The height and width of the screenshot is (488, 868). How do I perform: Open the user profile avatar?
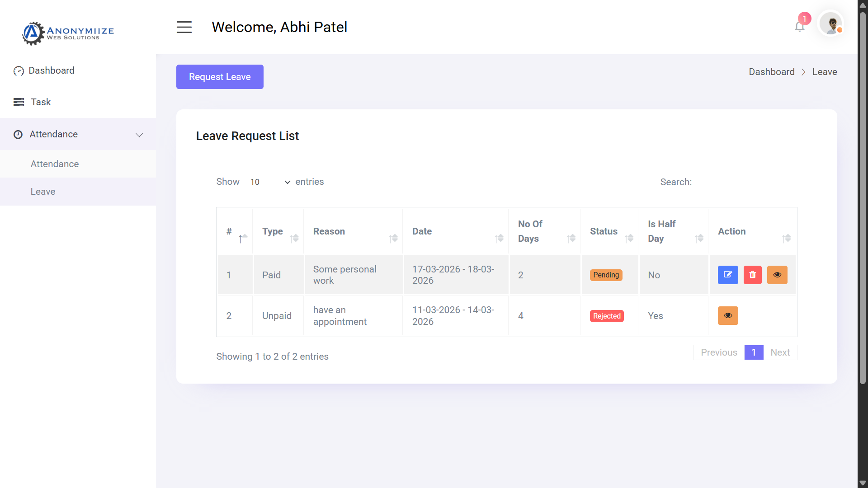click(x=831, y=23)
